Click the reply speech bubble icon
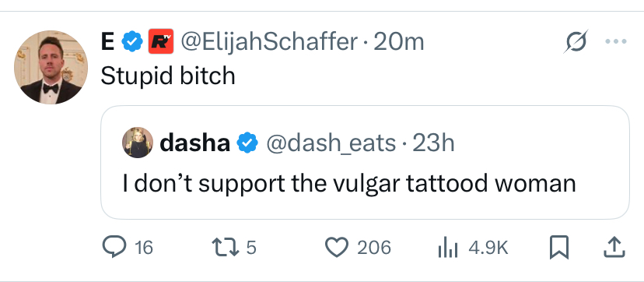The image size is (644, 282). [x=114, y=248]
